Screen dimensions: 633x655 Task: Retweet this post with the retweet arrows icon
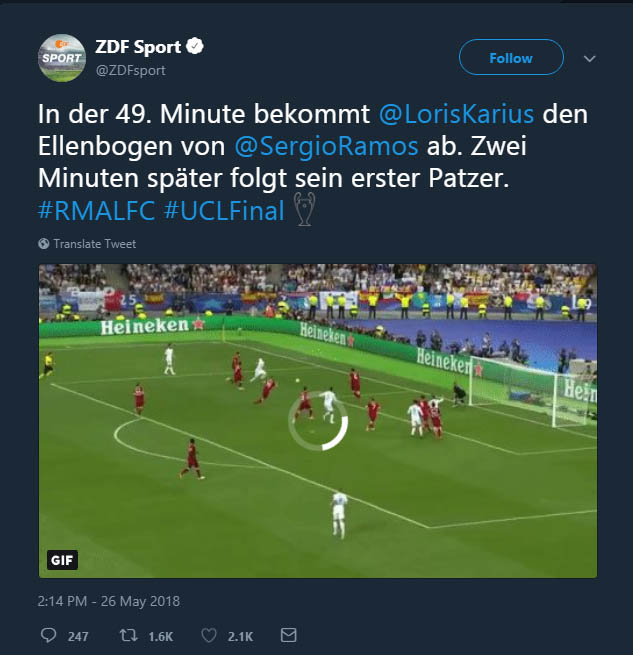click(x=128, y=635)
